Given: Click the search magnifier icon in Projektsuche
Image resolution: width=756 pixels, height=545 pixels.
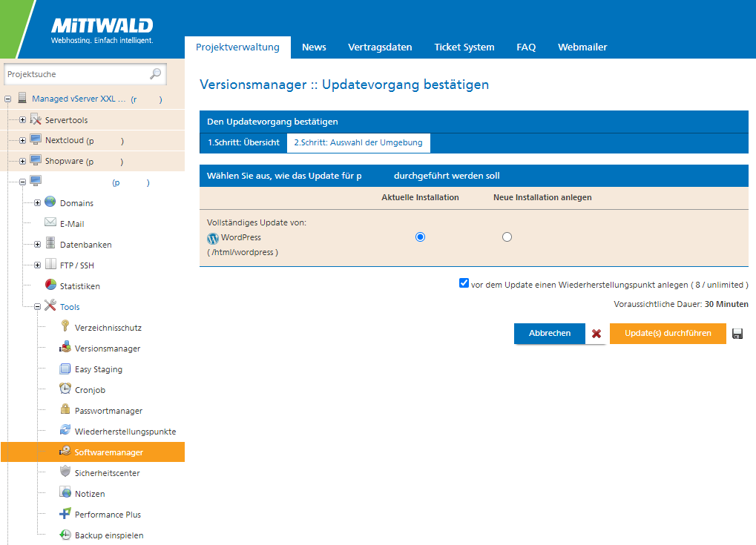Looking at the screenshot, I should pos(155,73).
